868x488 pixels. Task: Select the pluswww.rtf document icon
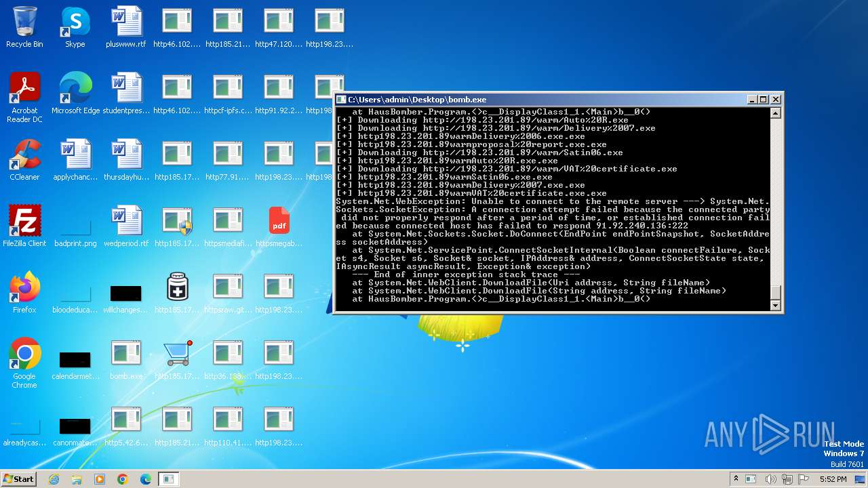pos(126,27)
